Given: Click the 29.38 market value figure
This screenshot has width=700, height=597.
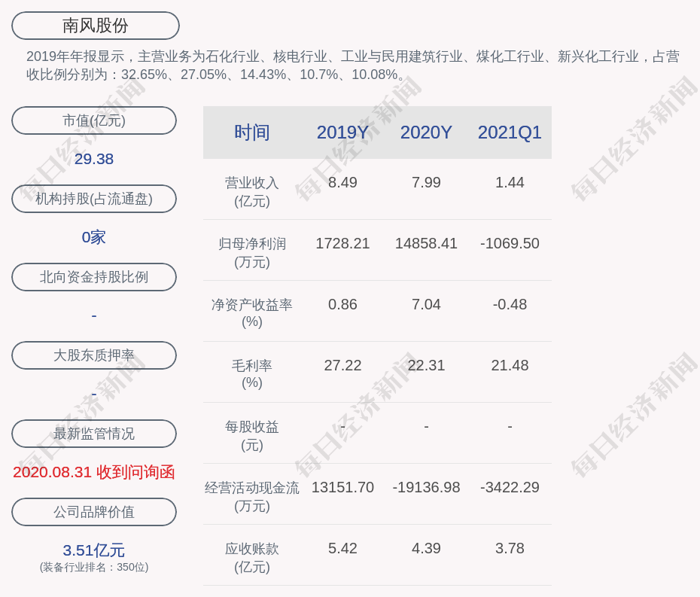Looking at the screenshot, I should (94, 159).
